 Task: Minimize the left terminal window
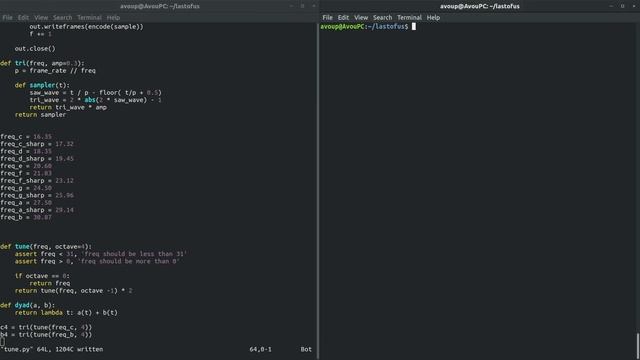click(x=291, y=6)
